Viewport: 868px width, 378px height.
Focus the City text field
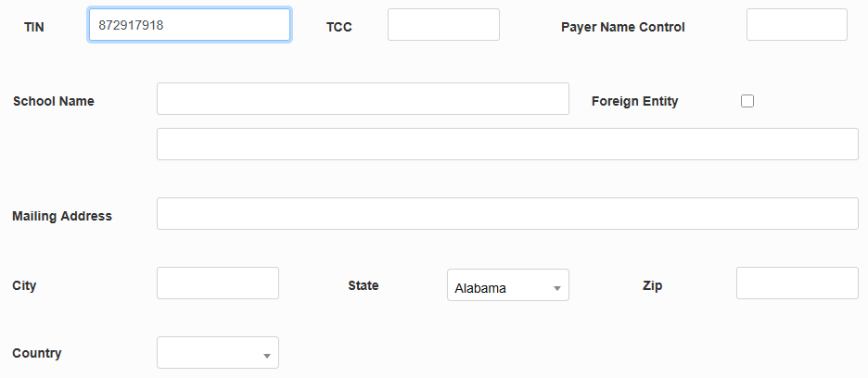218,283
